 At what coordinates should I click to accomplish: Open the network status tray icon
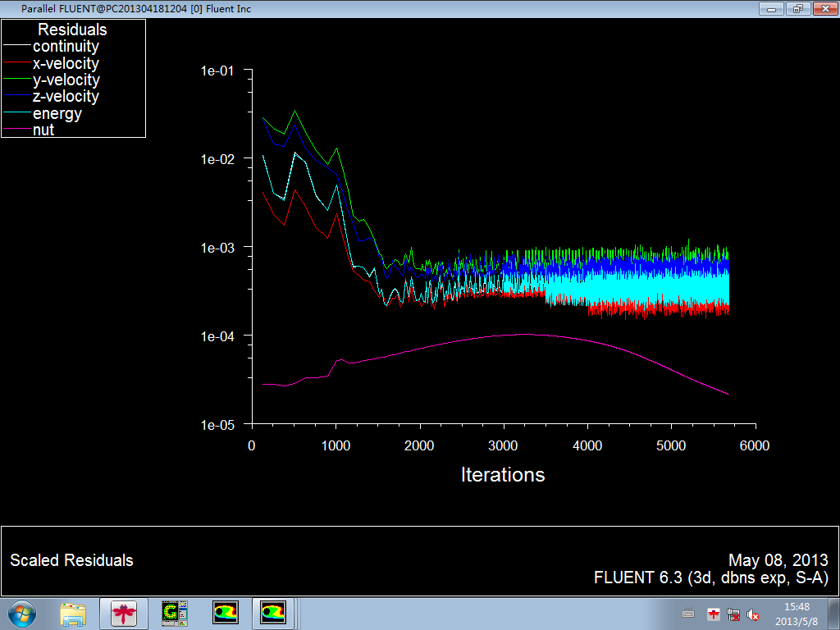point(734,614)
